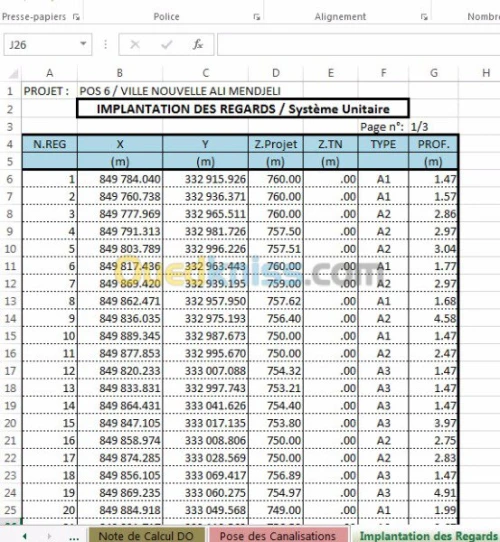Click cell with 756.40
This screenshot has height=542, width=500.
pos(276,319)
